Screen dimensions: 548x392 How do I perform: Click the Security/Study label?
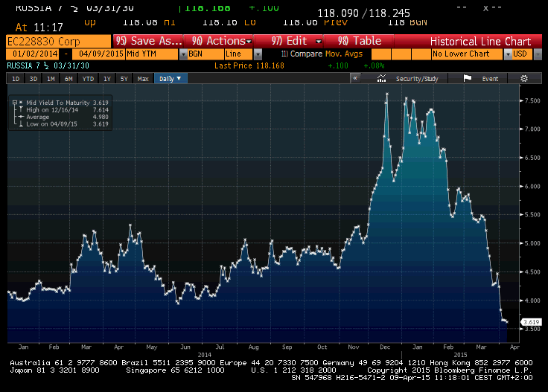click(x=417, y=79)
